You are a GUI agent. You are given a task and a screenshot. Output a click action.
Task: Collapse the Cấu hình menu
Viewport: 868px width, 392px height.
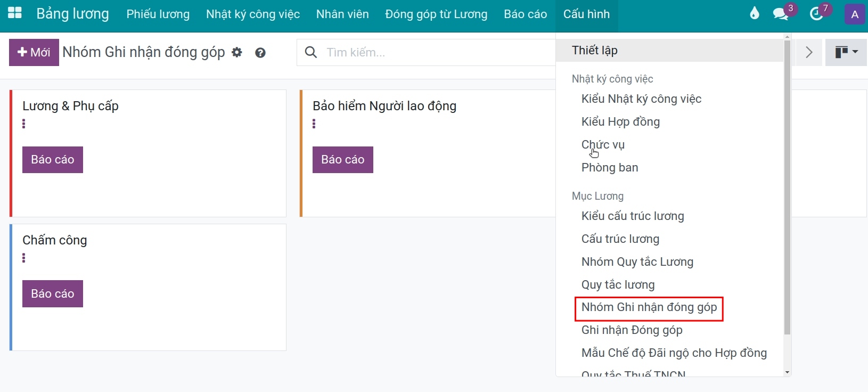coord(586,14)
